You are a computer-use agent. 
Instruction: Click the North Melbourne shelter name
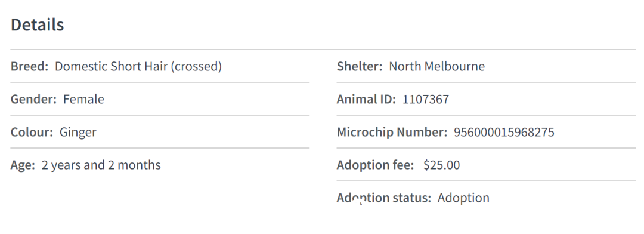tap(437, 66)
